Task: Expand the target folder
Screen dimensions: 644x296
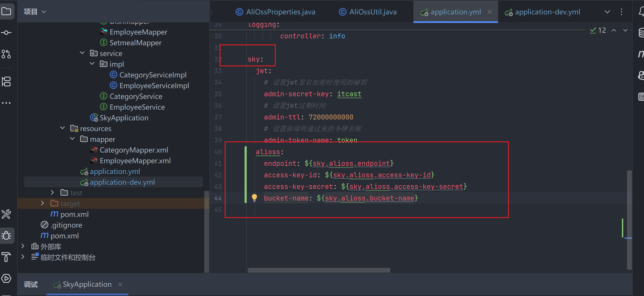Action: [x=42, y=203]
